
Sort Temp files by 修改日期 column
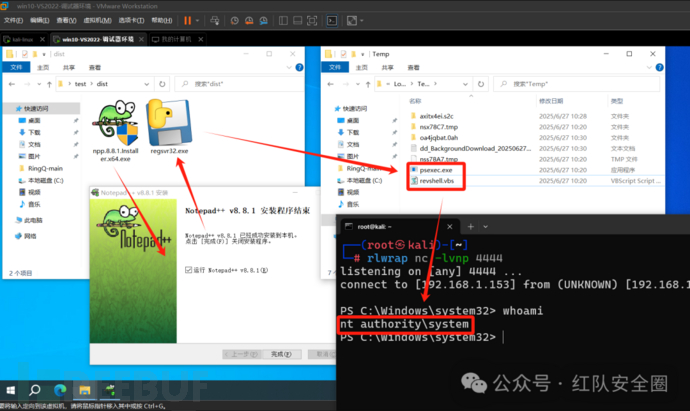point(551,101)
